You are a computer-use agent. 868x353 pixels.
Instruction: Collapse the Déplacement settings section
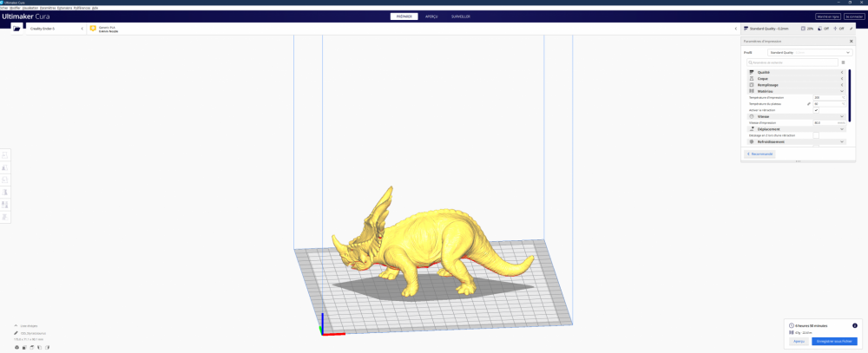[x=797, y=129]
